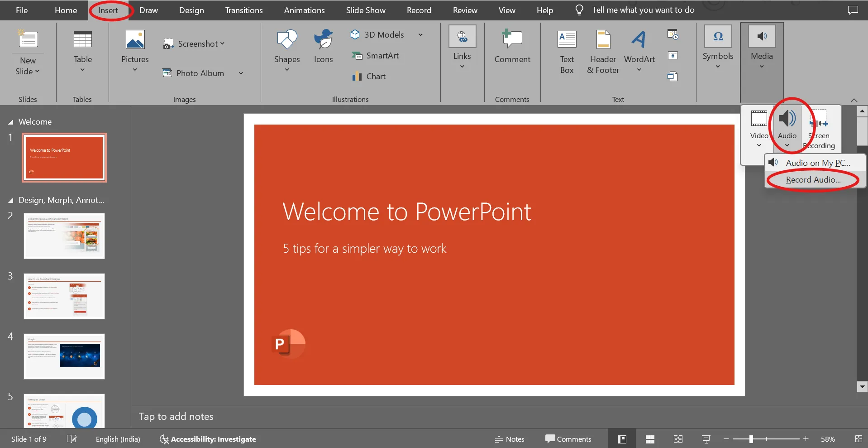Click Tap to add notes area
This screenshot has height=448, width=868.
(x=176, y=416)
